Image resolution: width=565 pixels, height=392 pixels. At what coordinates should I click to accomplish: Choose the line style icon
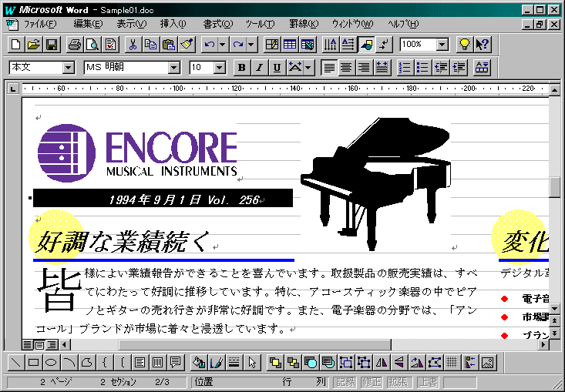pyautogui.click(x=234, y=363)
